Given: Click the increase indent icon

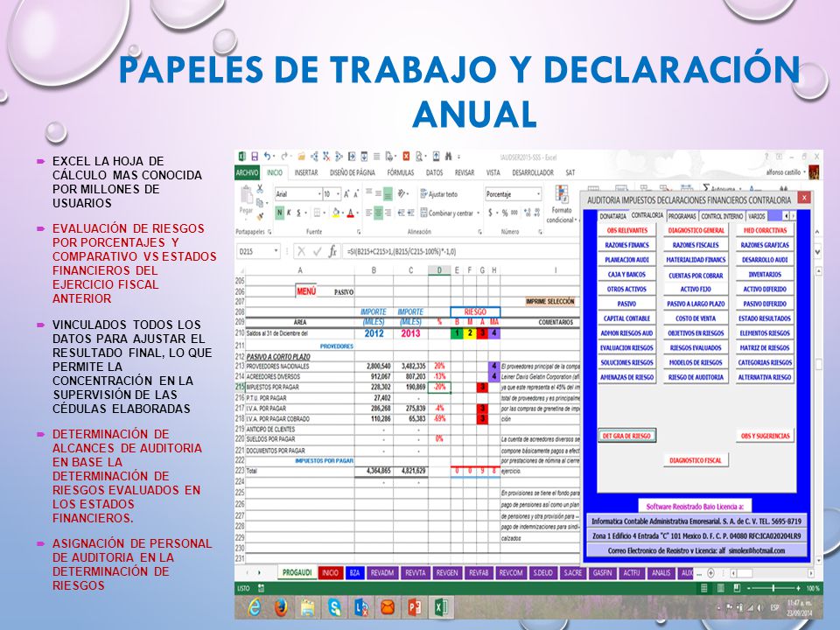Looking at the screenshot, I should pyautogui.click(x=410, y=213).
